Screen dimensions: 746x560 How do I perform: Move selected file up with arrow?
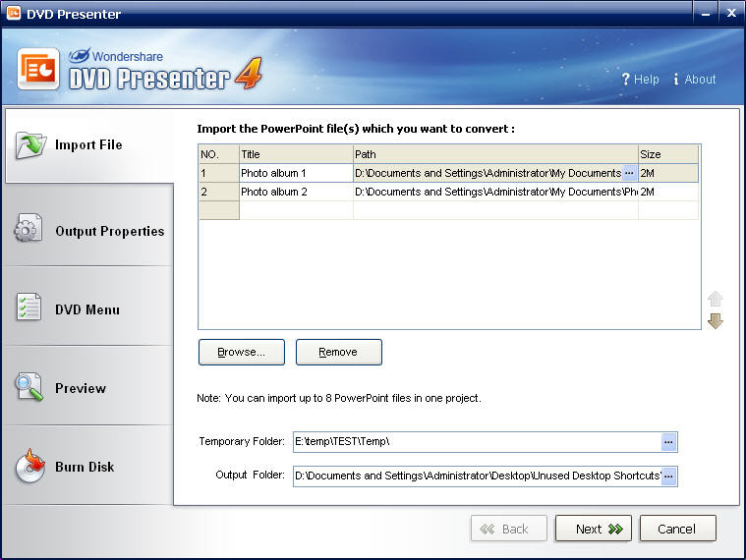[716, 299]
